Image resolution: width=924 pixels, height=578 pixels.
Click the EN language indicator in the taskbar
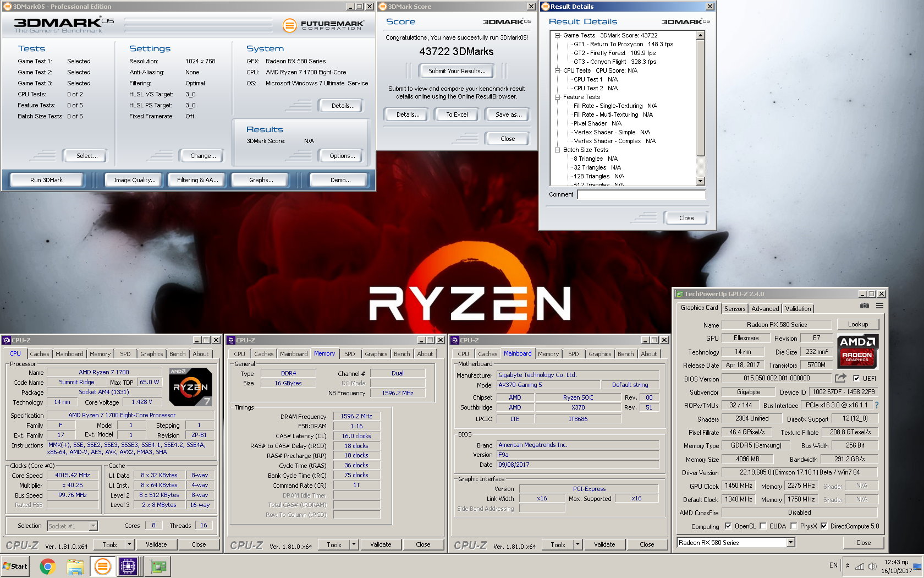pyautogui.click(x=833, y=565)
